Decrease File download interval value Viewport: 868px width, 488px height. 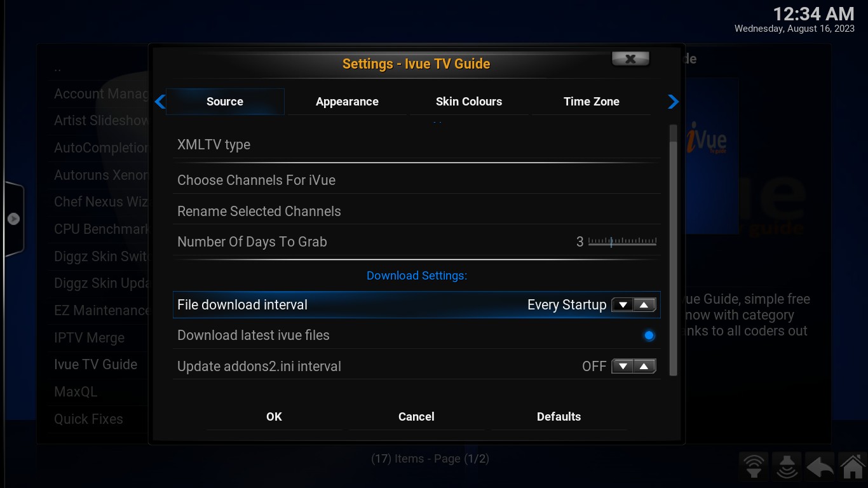(x=623, y=305)
